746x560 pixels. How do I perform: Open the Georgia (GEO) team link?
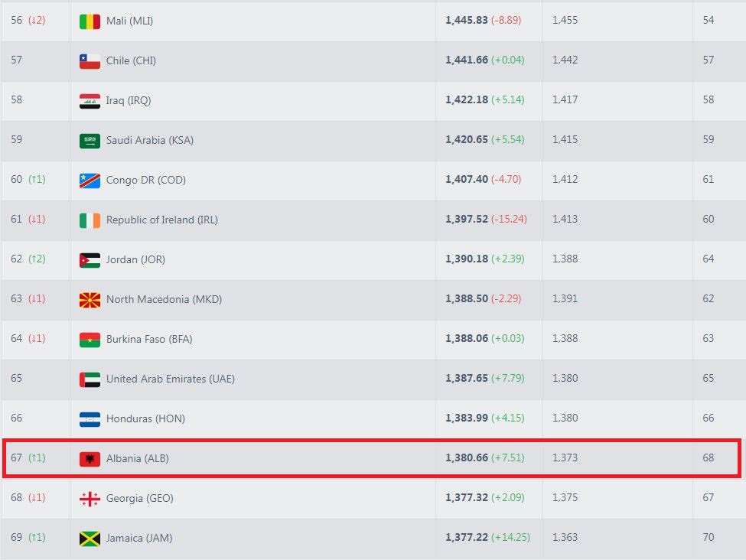click(139, 498)
